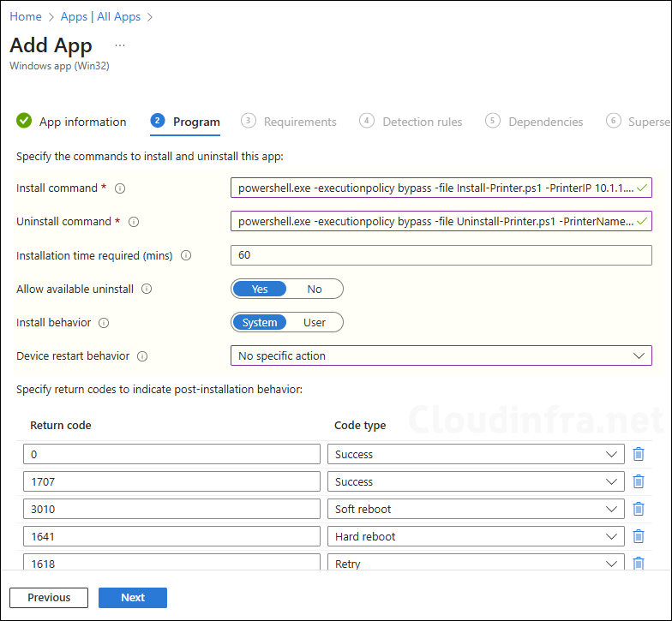Click info icon for Device restart behavior
Image resolution: width=672 pixels, height=621 pixels.
coord(142,356)
